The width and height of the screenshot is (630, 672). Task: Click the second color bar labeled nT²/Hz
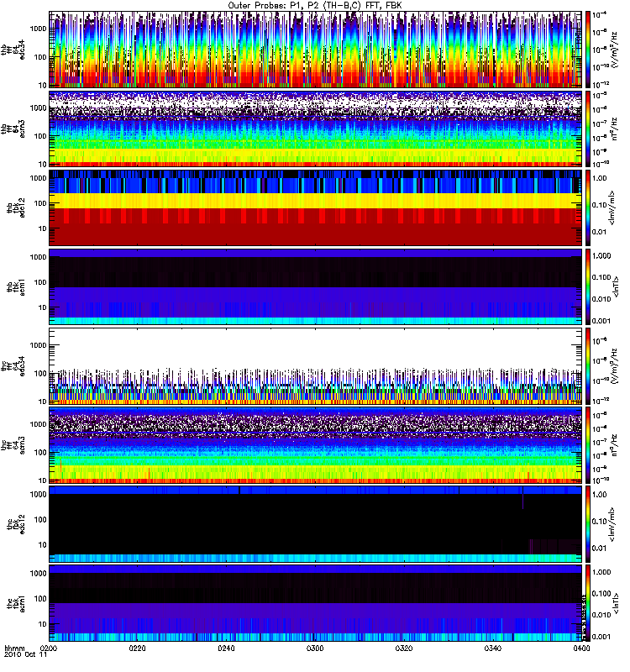pyautogui.click(x=587, y=129)
